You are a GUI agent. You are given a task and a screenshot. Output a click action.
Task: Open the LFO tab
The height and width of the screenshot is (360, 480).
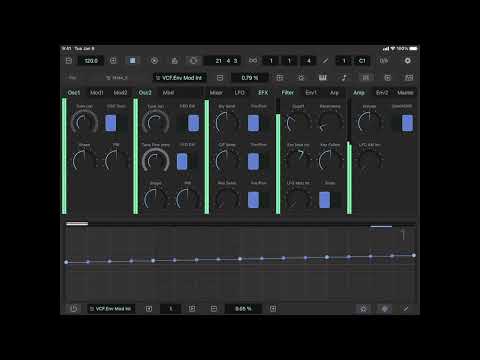240,93
